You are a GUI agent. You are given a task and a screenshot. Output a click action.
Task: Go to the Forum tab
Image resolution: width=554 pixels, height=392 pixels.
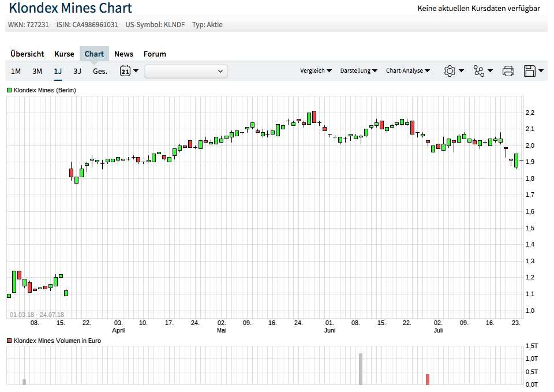(155, 54)
